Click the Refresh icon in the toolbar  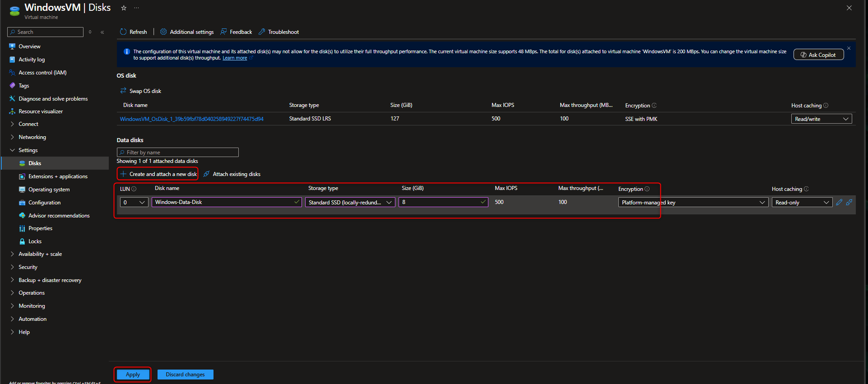(123, 32)
